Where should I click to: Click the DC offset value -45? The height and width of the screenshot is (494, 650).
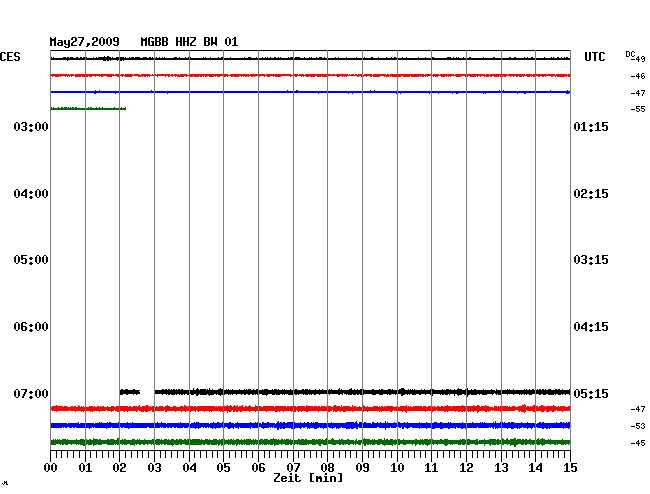638,443
